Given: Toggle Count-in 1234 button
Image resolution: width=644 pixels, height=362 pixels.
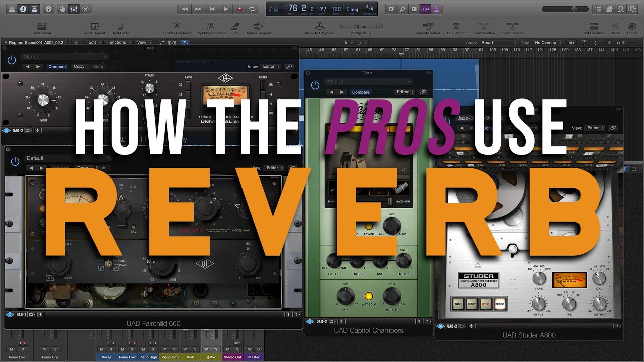Looking at the screenshot, I should (425, 9).
